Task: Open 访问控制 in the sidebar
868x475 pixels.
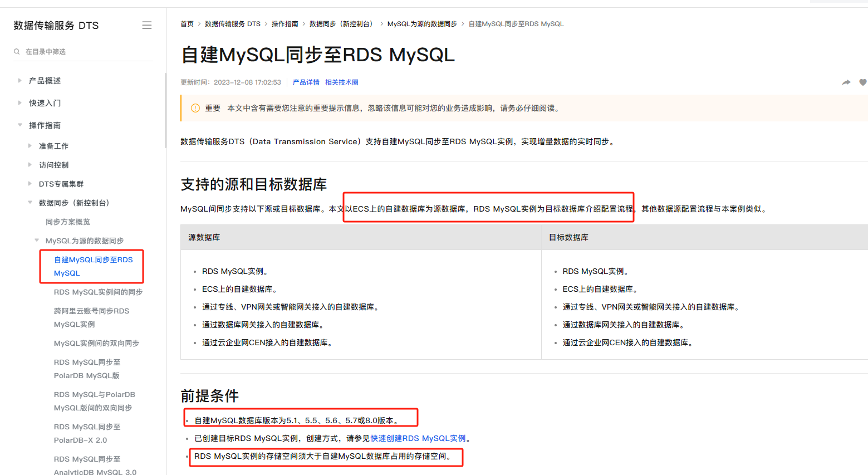Action: coord(53,165)
